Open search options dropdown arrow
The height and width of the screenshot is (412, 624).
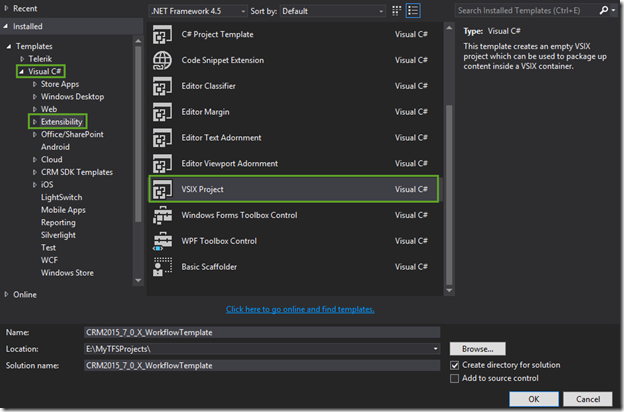point(613,10)
